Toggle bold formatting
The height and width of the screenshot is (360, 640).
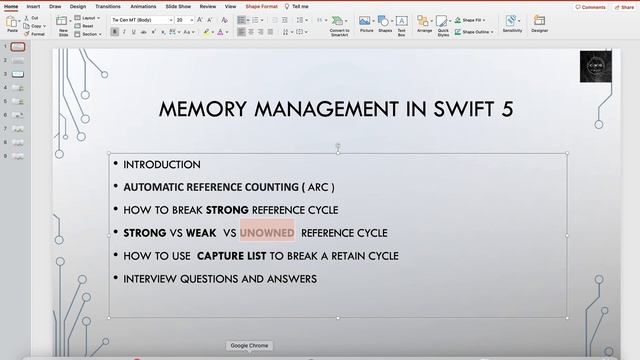(115, 32)
